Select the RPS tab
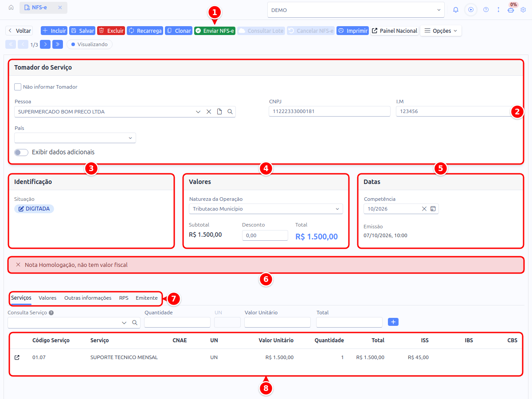 point(124,298)
